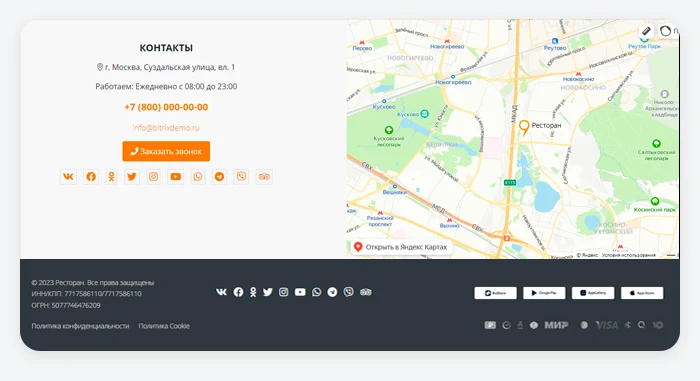The image size is (700, 381).
Task: Click the info@bitrixdemo.ru email link
Action: coord(166,128)
